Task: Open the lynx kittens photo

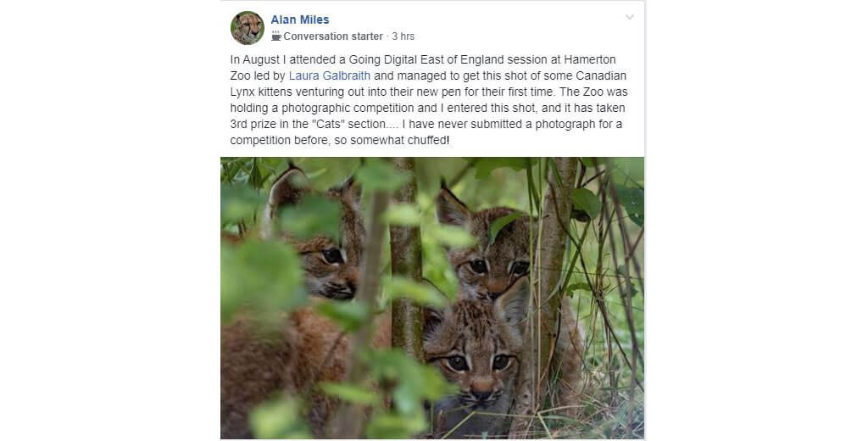Action: pyautogui.click(x=432, y=297)
